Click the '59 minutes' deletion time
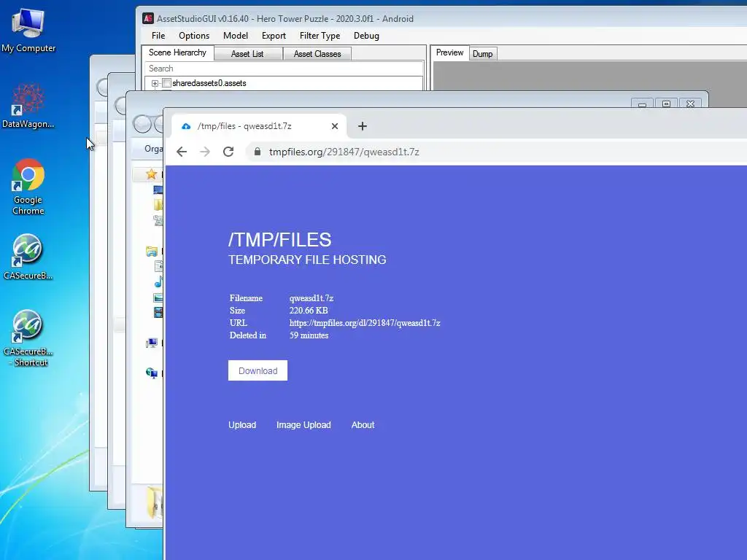The height and width of the screenshot is (560, 747). point(309,335)
